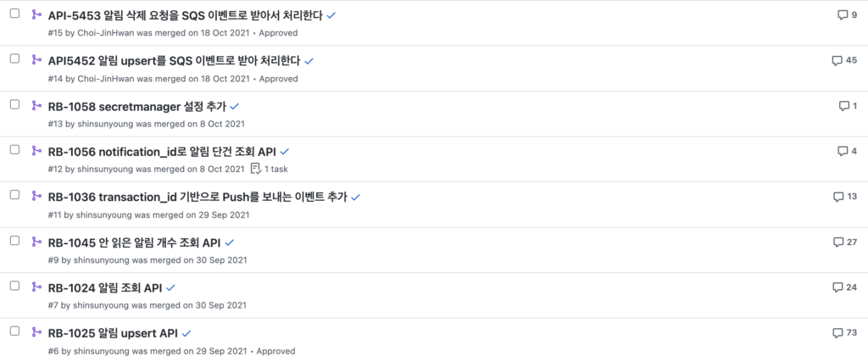This screenshot has width=868, height=362.
Task: Click author shinsunyoung on pull request #13
Action: coord(105,124)
